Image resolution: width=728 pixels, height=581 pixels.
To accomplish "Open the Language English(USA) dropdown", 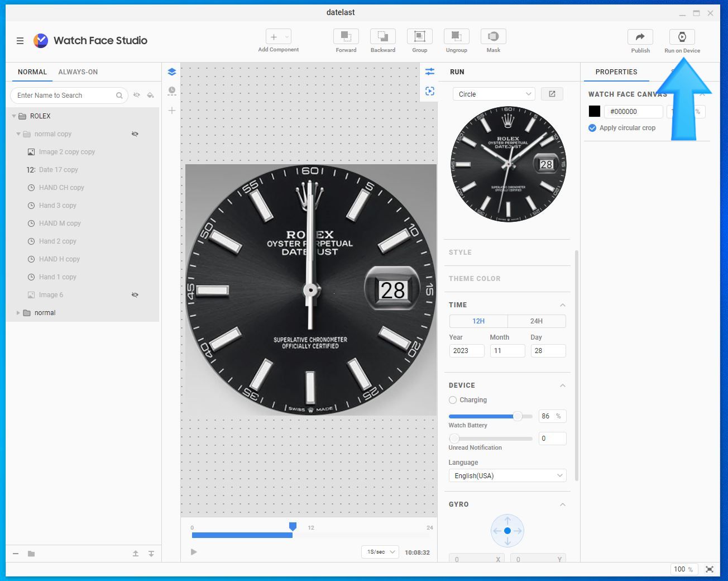I will (x=507, y=476).
